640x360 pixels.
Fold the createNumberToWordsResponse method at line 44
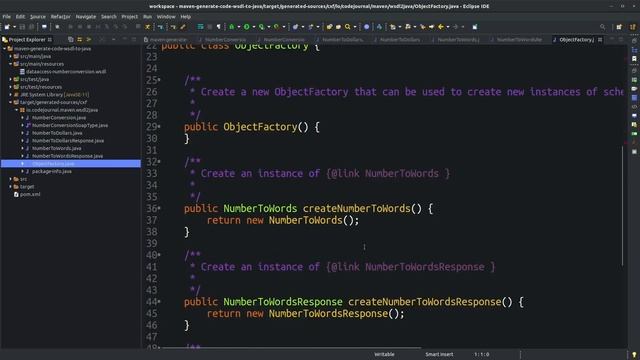coord(159,302)
